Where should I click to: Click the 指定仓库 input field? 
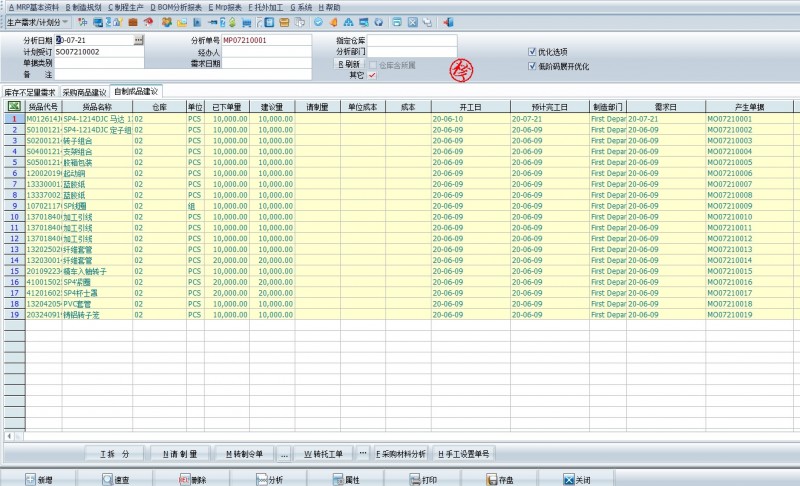412,40
